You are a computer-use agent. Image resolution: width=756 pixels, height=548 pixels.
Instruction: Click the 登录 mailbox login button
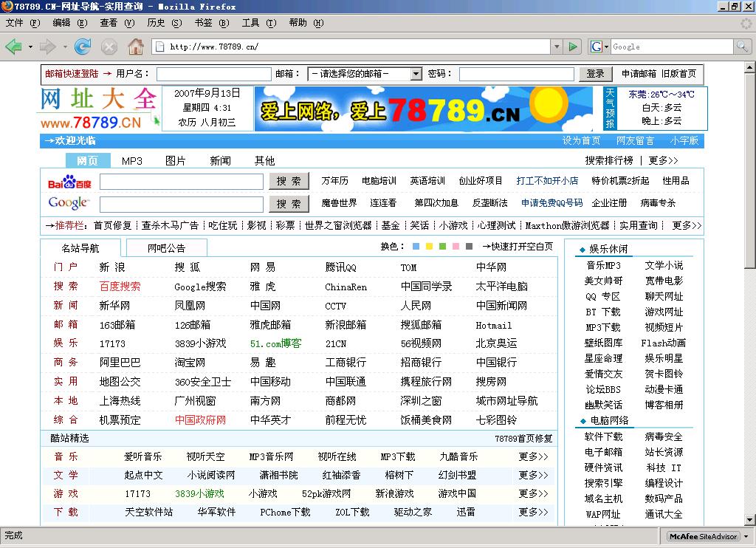596,74
